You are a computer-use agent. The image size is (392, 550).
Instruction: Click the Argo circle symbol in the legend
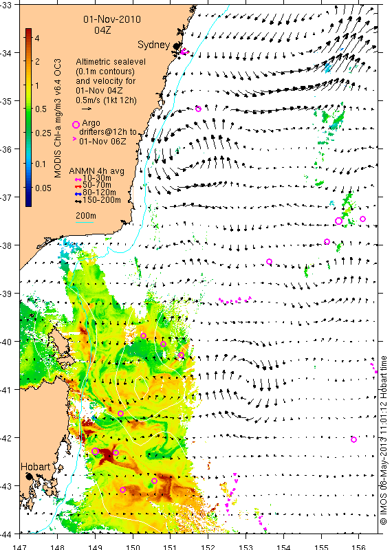(x=76, y=125)
